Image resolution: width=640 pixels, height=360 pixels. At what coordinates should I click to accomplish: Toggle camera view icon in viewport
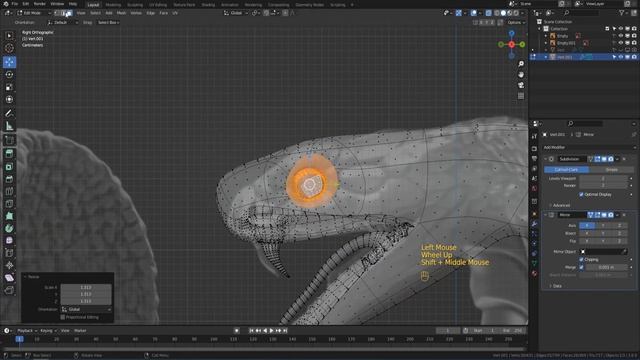521,85
